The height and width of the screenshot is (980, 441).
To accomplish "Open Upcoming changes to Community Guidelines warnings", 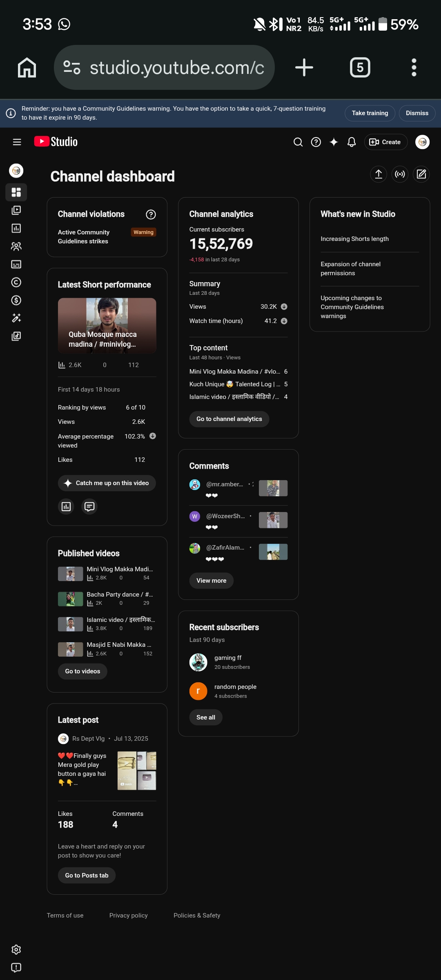I will (x=352, y=307).
